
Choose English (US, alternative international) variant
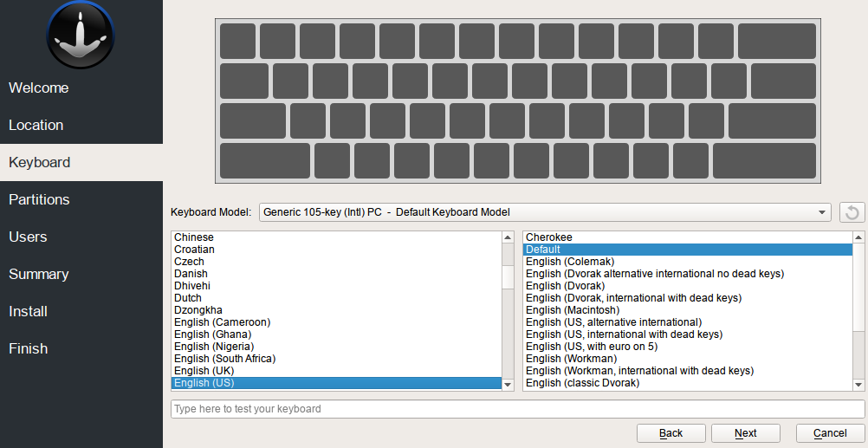click(x=688, y=322)
